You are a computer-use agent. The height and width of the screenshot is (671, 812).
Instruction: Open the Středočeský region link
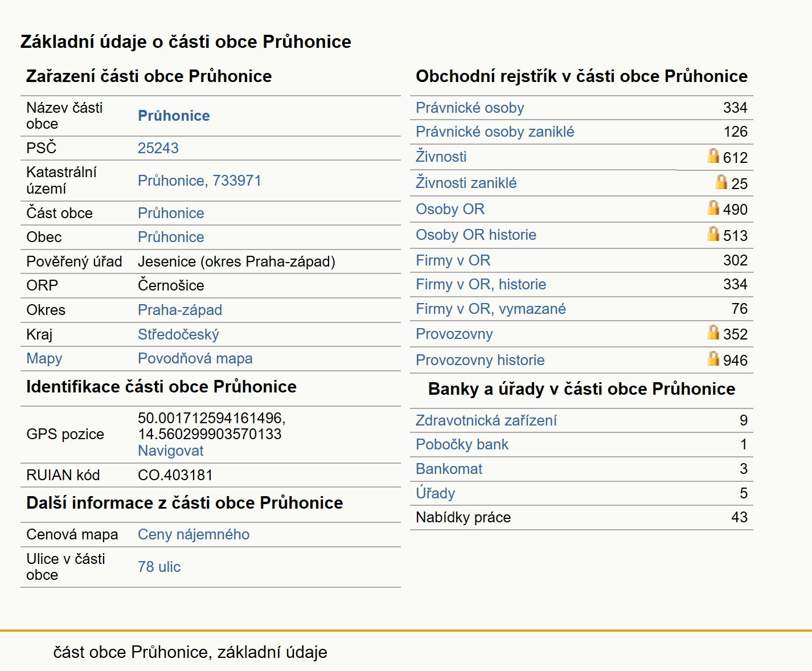click(x=178, y=334)
